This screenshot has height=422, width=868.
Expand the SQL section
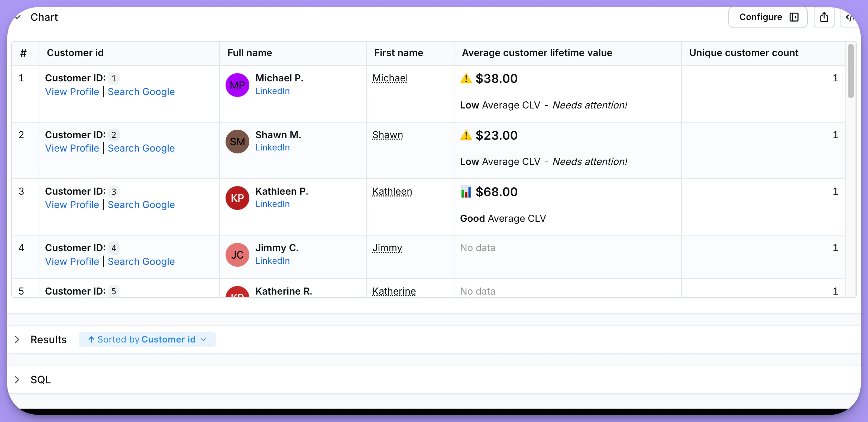[x=17, y=380]
